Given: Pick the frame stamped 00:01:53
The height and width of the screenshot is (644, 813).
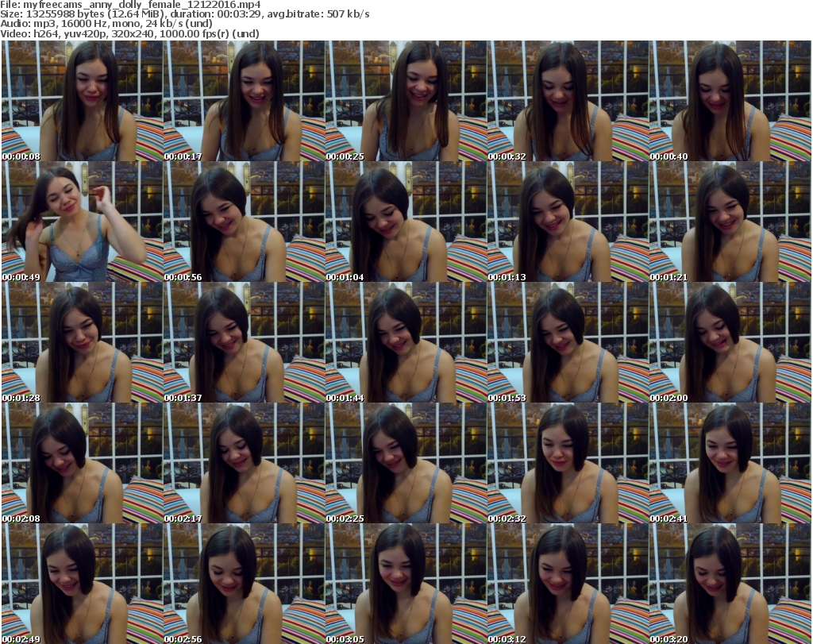Looking at the screenshot, I should [568, 342].
